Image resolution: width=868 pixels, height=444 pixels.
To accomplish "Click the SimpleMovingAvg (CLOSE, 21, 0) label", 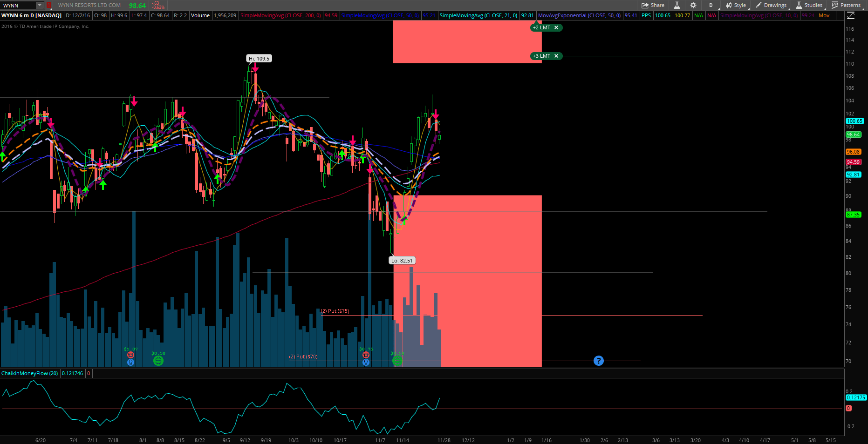I will pos(478,15).
